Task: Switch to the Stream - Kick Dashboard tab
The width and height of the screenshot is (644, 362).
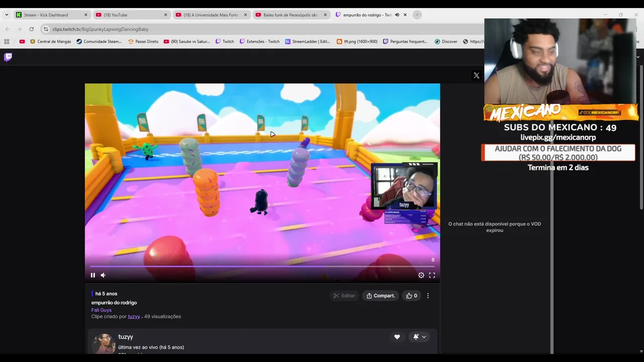Action: click(51, 15)
